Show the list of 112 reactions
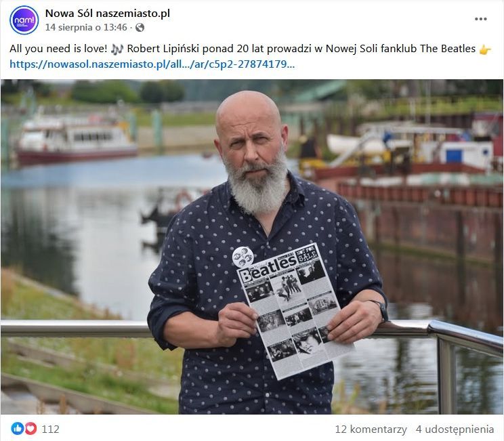The image size is (504, 441). (x=50, y=429)
